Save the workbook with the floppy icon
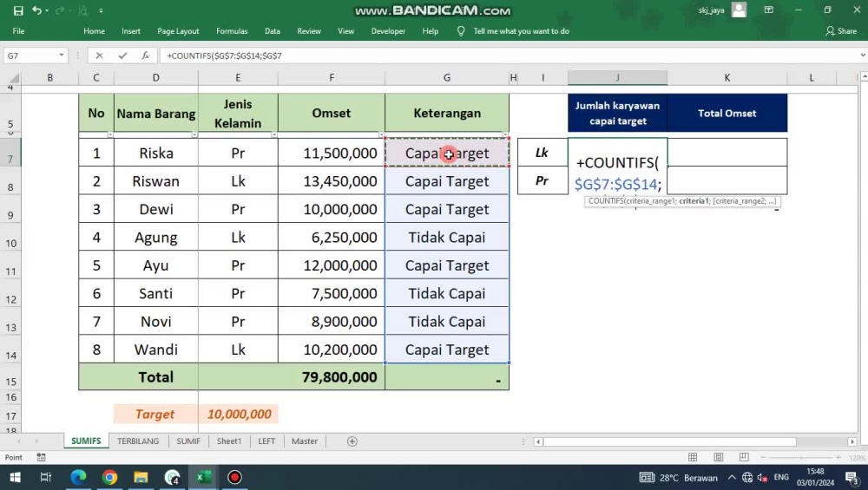Image resolution: width=868 pixels, height=490 pixels. point(18,10)
